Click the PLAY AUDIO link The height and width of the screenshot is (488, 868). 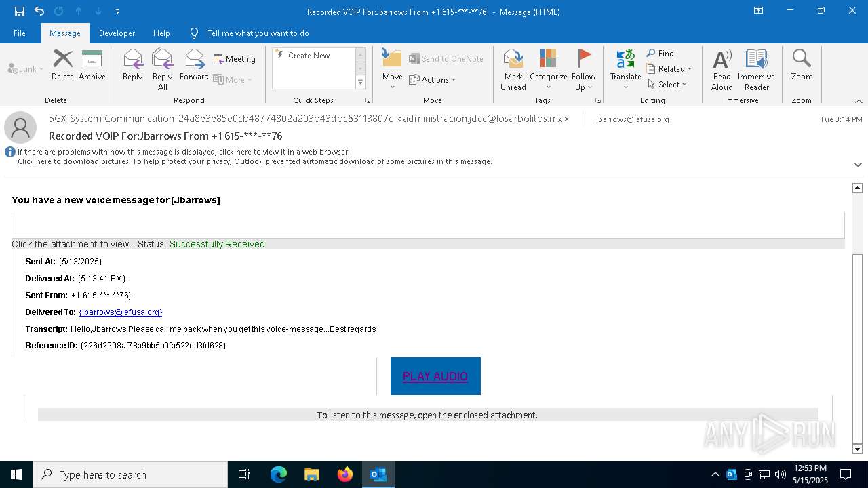435,376
